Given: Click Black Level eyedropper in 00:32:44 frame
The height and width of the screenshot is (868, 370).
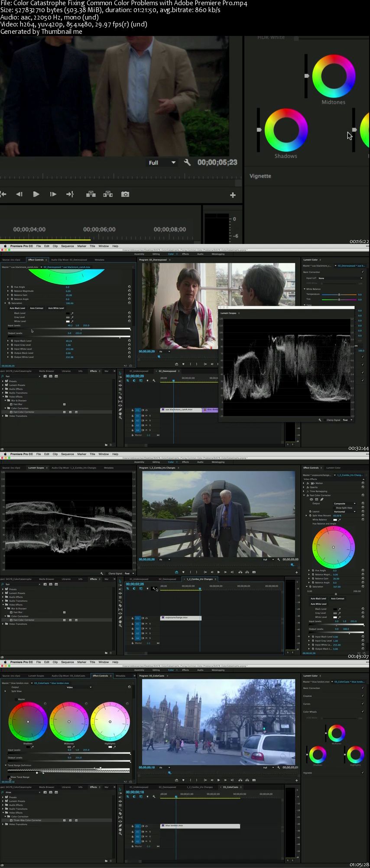Looking at the screenshot, I should (72, 313).
